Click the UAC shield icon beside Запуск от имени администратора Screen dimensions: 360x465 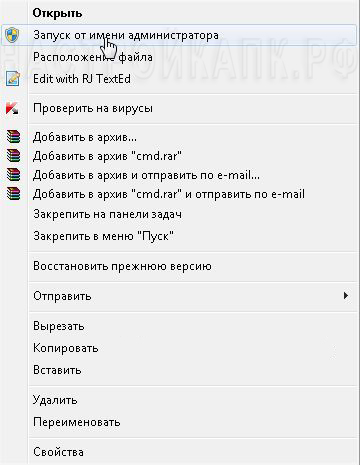coord(12,35)
